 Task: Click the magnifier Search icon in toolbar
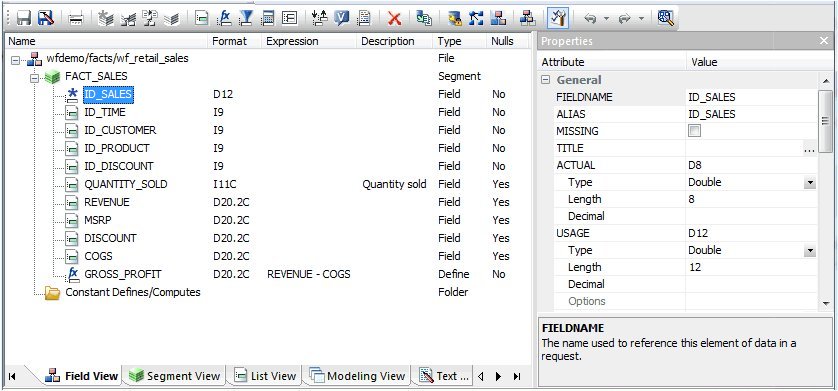pyautogui.click(x=665, y=19)
